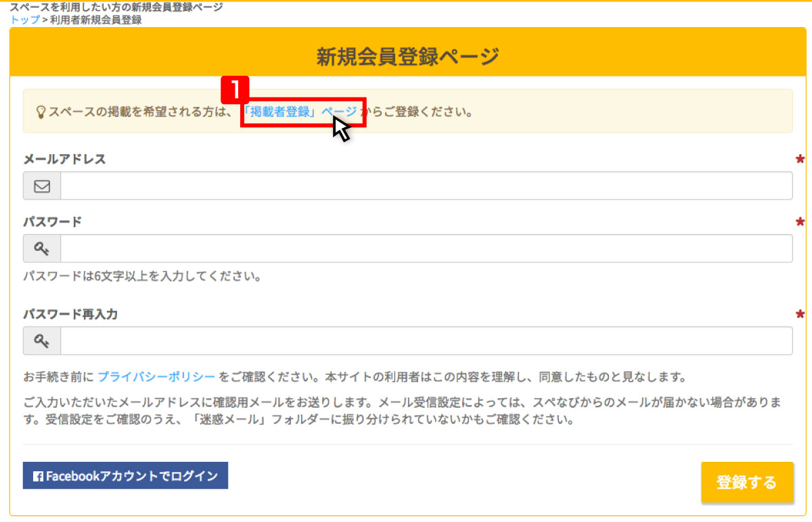Open the プライバシーポリシー link
Viewport: 812px width, 522px height.
(x=156, y=377)
